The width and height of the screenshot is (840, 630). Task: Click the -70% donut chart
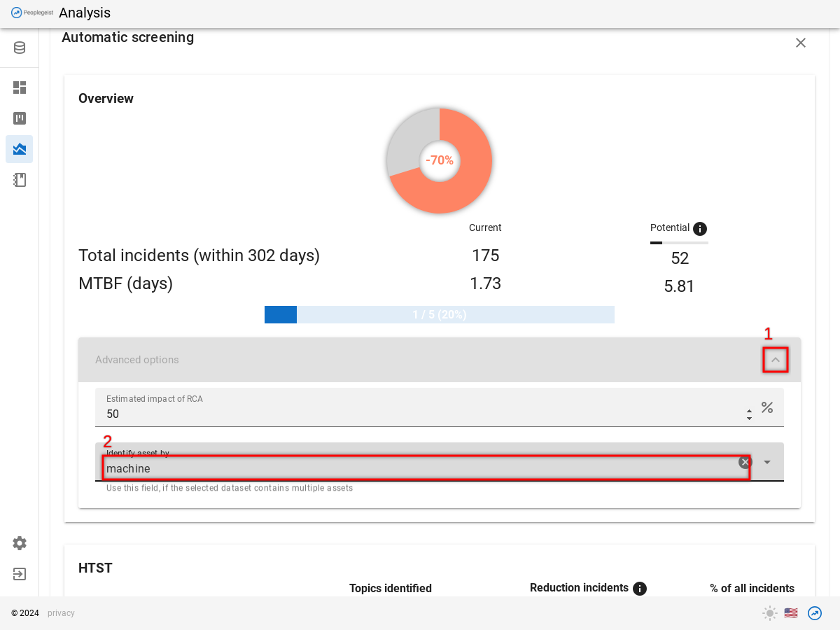coord(440,160)
